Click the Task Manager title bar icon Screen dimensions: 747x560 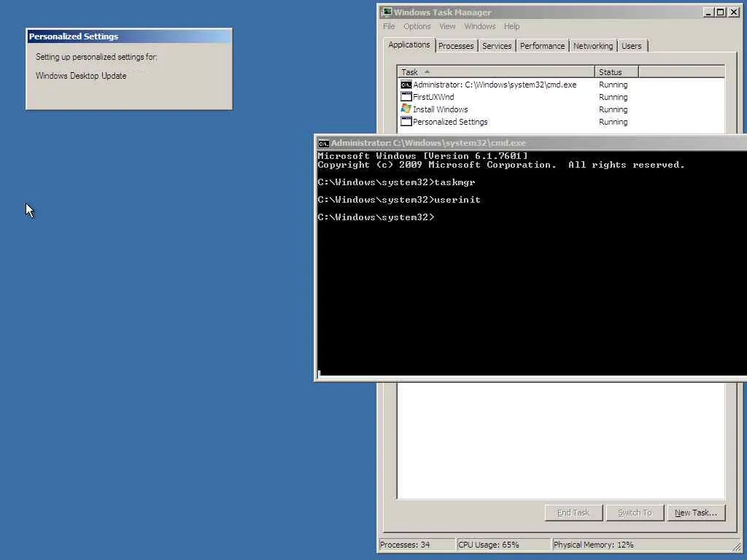(x=387, y=12)
